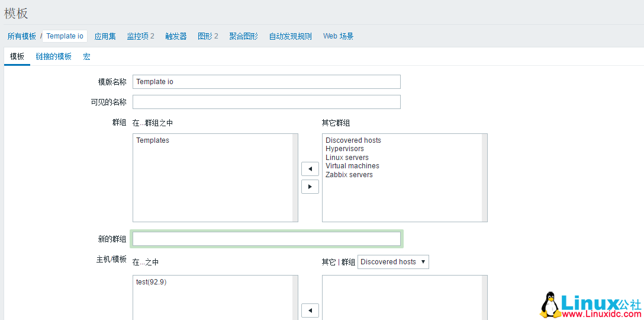Open the Web 场景 link

tap(338, 36)
